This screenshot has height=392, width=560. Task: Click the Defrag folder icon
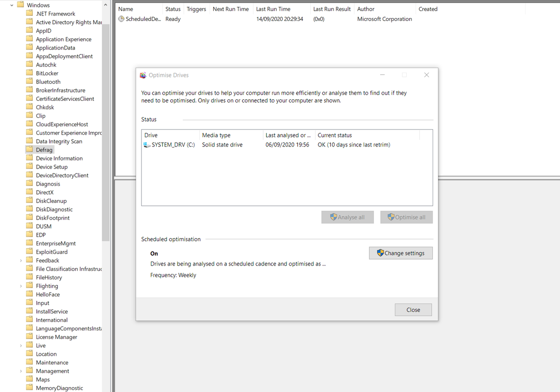[30, 149]
